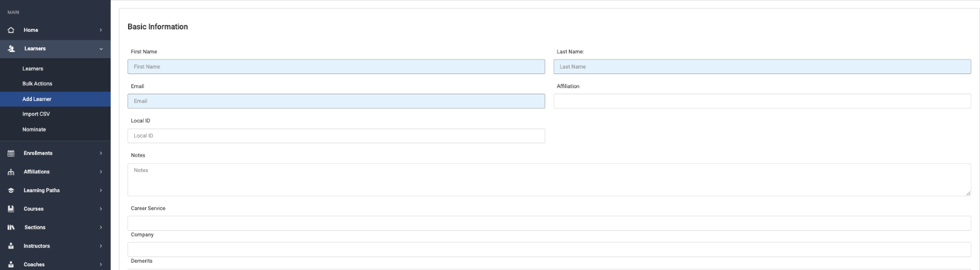
Task: Click the Learning Paths graduation cap icon
Action: 11,190
